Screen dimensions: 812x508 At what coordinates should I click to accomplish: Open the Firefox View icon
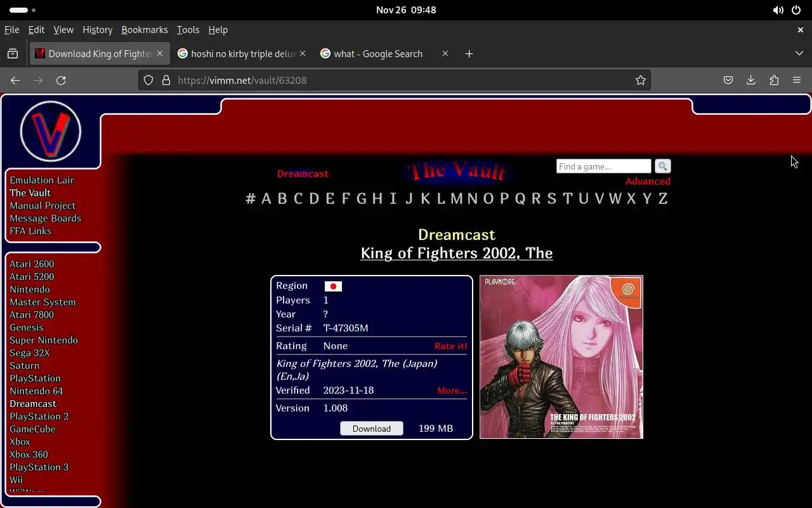[x=13, y=54]
